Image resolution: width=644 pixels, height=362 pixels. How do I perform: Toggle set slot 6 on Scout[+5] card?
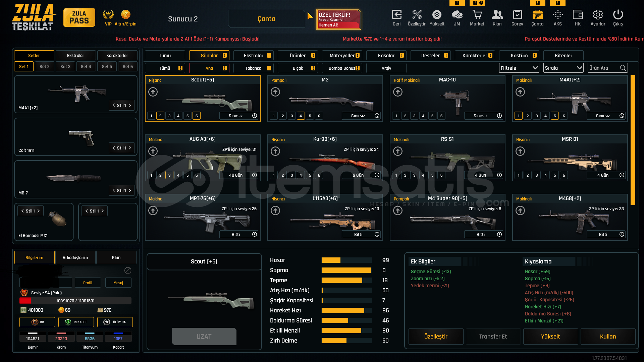(x=197, y=116)
